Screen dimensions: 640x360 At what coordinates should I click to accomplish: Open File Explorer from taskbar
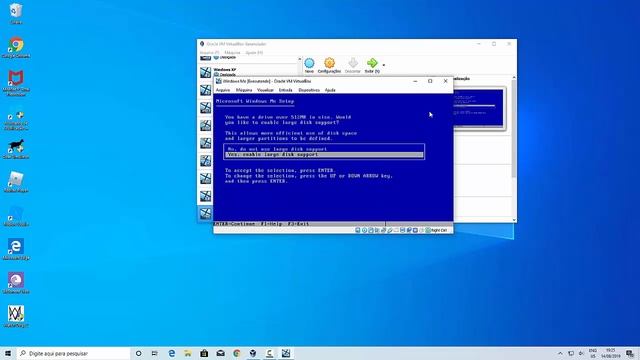click(x=188, y=353)
